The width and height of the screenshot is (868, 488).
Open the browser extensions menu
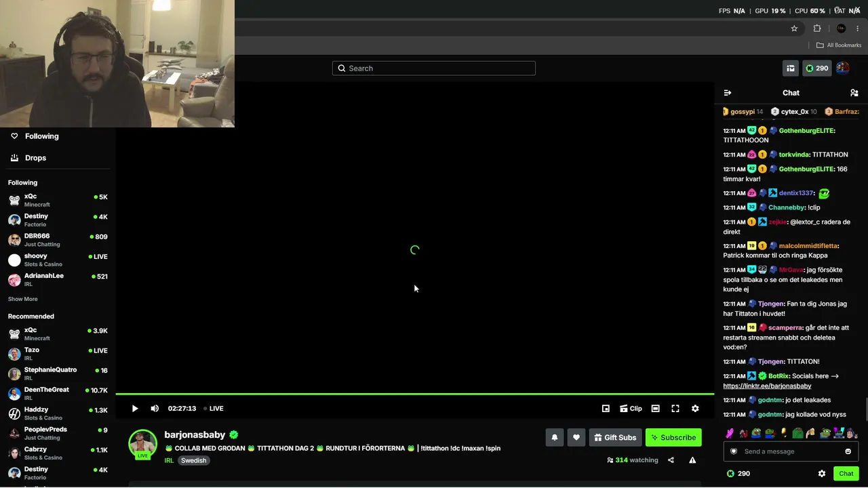pos(817,28)
